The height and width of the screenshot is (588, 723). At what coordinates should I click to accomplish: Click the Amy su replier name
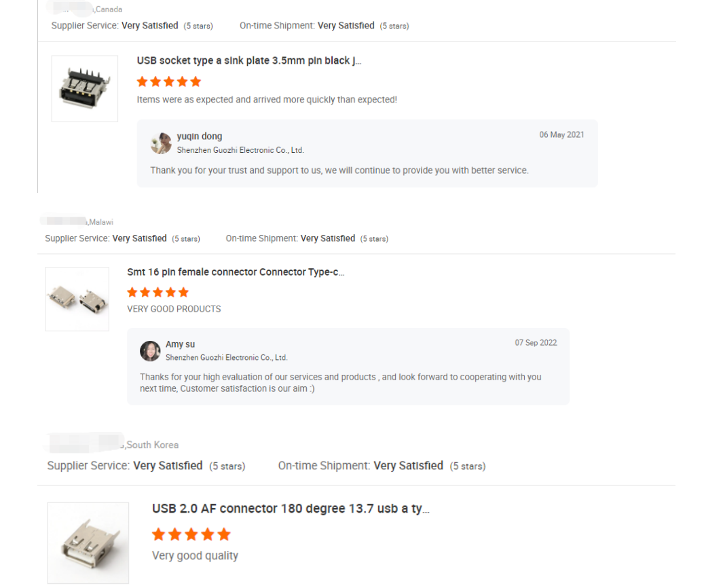(180, 344)
